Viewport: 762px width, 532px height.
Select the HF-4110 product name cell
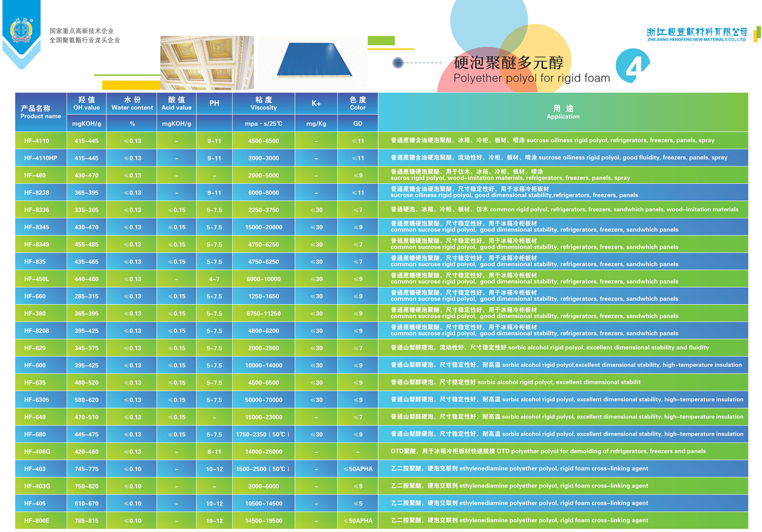tap(37, 141)
